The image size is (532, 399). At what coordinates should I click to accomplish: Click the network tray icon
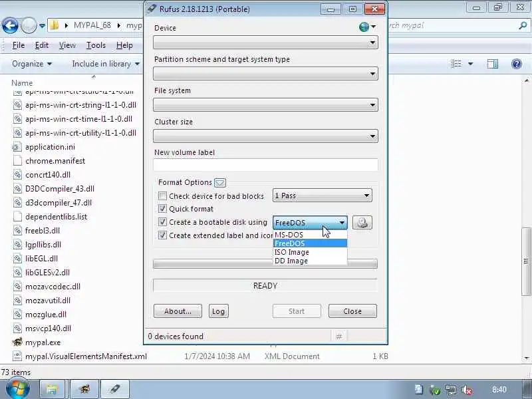(x=451, y=390)
